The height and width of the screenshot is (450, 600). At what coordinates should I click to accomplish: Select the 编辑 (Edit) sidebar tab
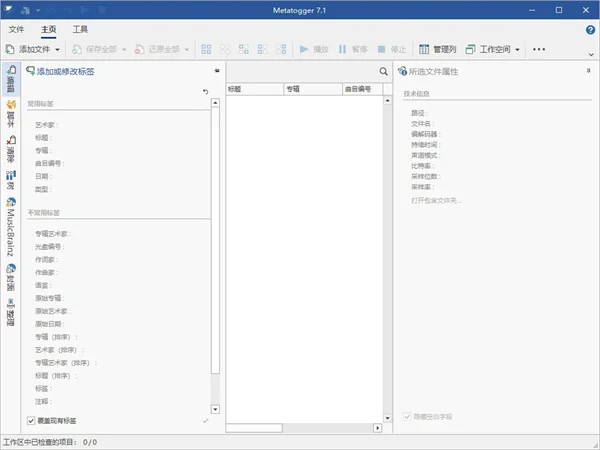tap(11, 79)
